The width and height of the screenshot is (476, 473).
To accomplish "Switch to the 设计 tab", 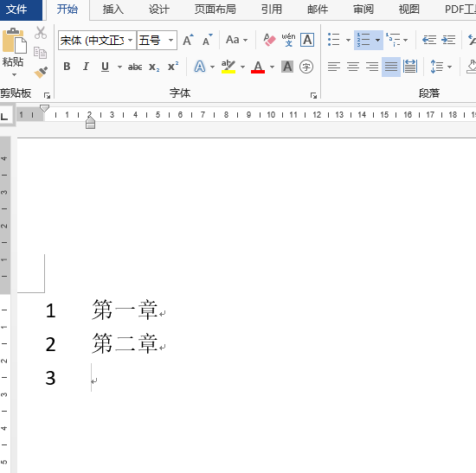I will click(x=158, y=10).
